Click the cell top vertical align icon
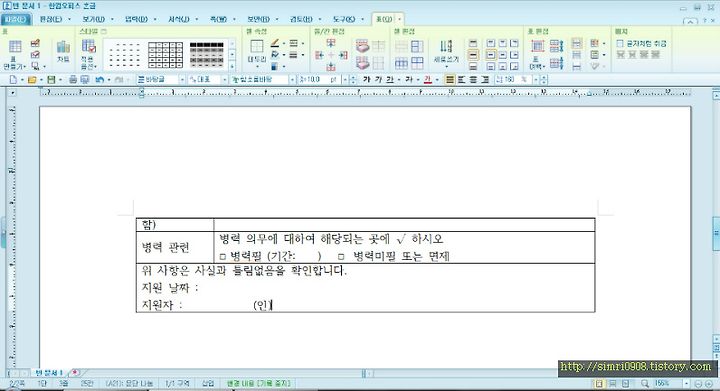The image size is (720, 391). [x=473, y=43]
